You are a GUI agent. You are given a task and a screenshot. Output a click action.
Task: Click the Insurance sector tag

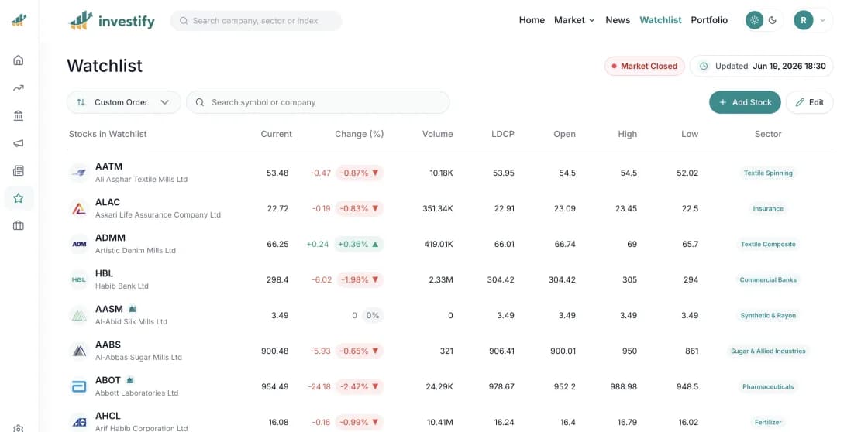[768, 208]
